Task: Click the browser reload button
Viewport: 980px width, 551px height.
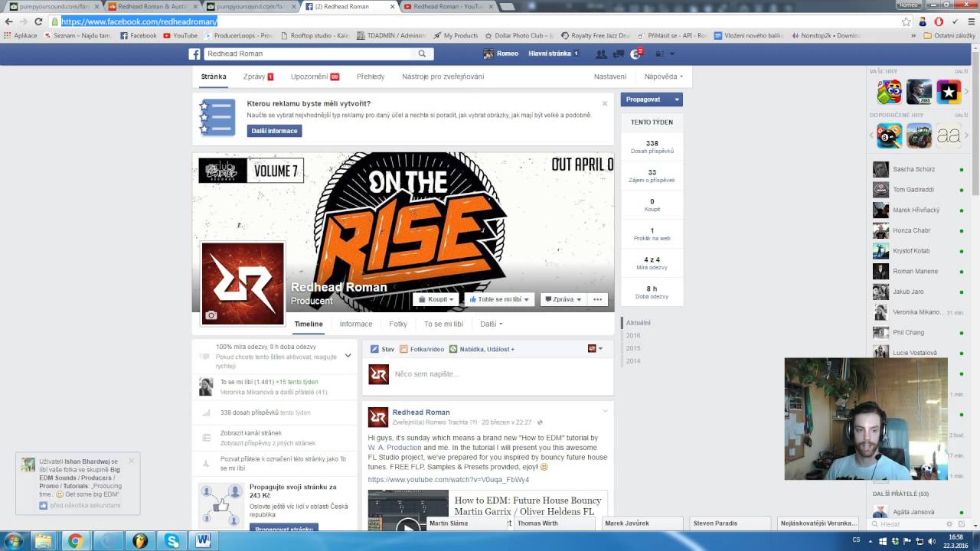Action: click(38, 21)
